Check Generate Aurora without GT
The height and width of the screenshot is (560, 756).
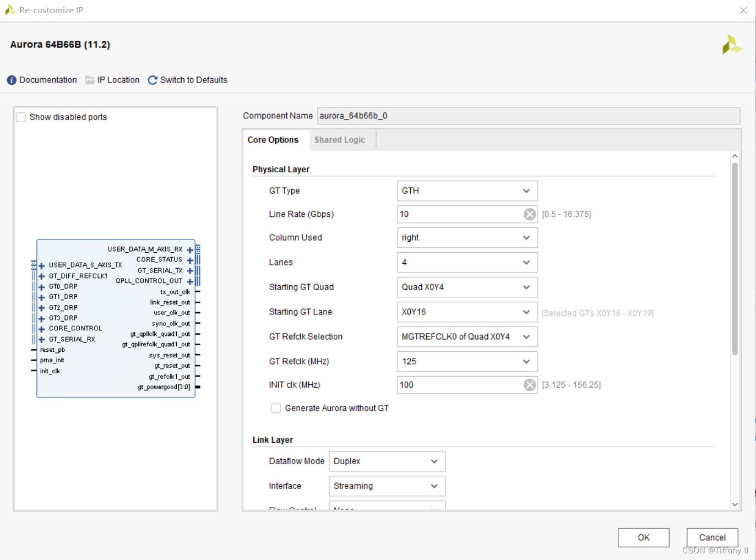276,409
